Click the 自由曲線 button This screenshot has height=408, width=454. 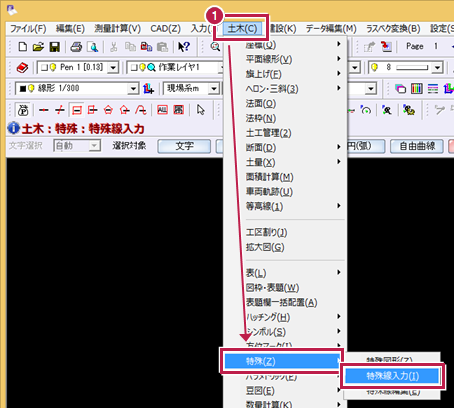417,146
